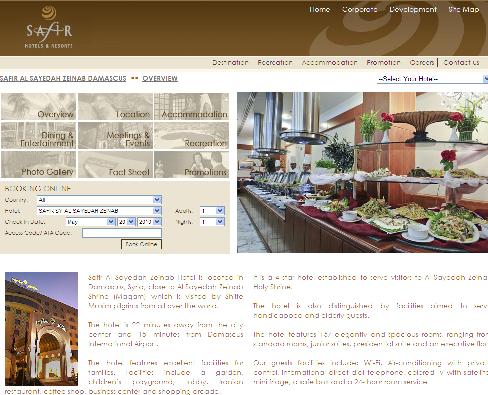The height and width of the screenshot is (395, 488).
Task: Open the Fact Sheet tile
Action: tap(115, 164)
